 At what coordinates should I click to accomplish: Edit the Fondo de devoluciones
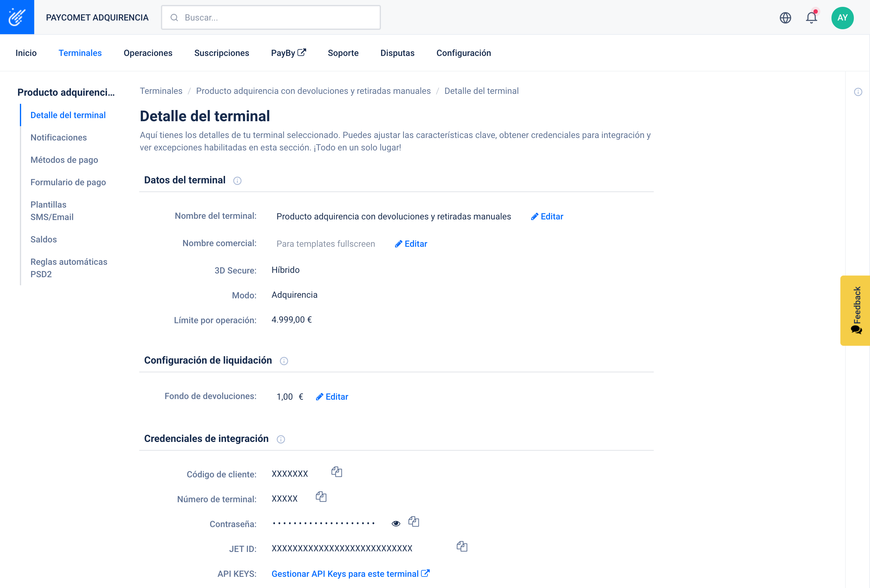pos(332,397)
